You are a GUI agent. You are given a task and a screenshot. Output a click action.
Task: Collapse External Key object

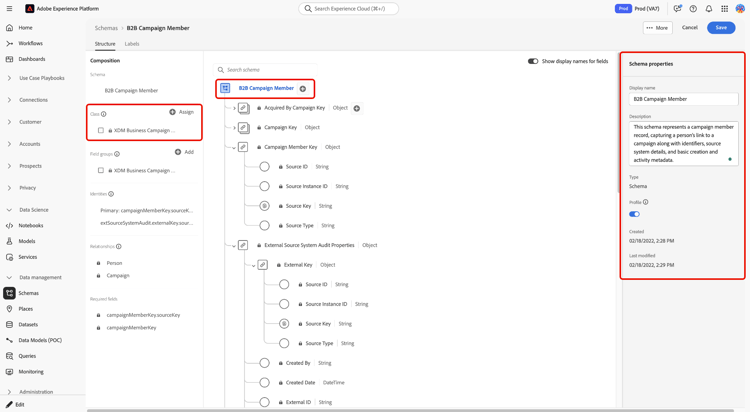tap(254, 266)
